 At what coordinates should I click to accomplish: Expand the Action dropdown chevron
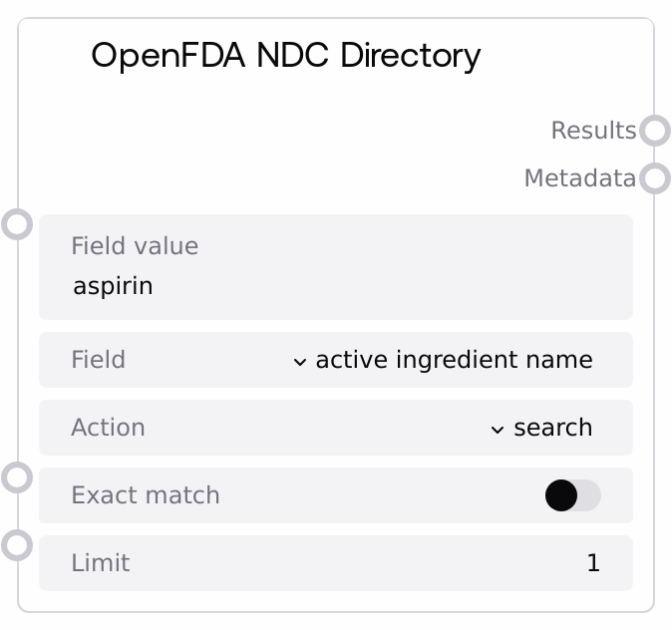498,429
